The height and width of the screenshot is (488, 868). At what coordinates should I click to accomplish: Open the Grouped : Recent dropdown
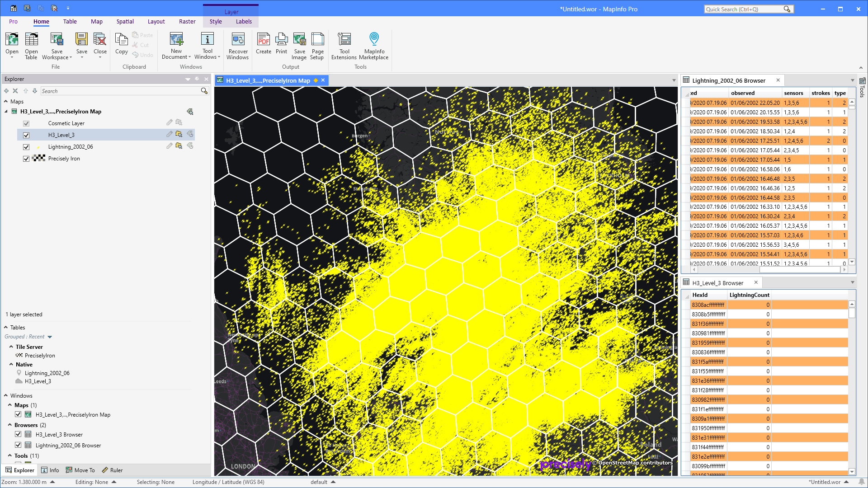coord(50,337)
